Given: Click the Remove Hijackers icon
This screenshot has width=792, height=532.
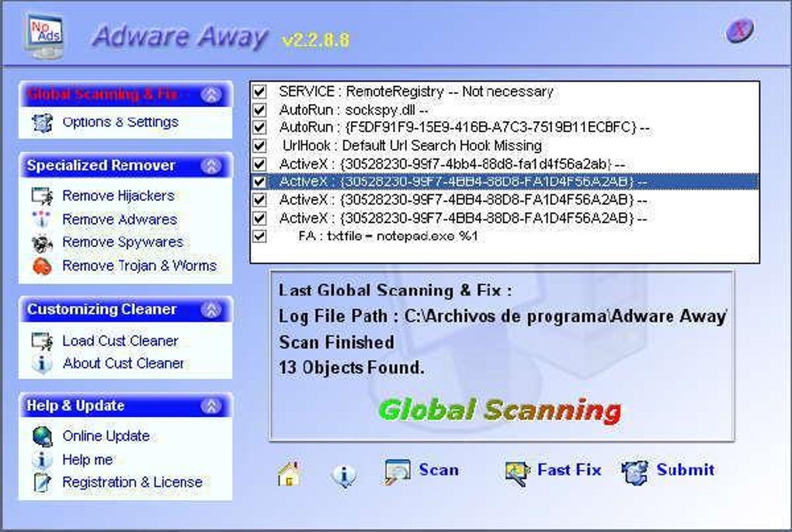Looking at the screenshot, I should click(x=41, y=196).
